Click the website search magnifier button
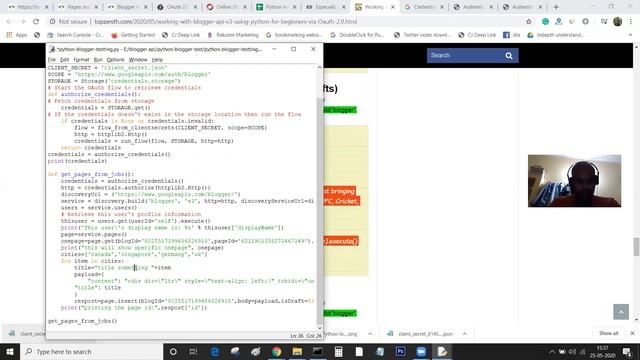This screenshot has height=360, width=640. (x=509, y=56)
